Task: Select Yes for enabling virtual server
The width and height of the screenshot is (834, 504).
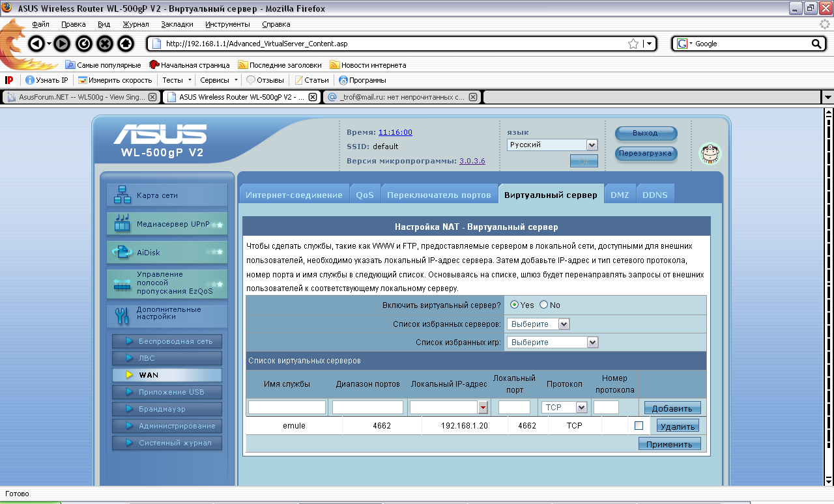Action: [515, 305]
